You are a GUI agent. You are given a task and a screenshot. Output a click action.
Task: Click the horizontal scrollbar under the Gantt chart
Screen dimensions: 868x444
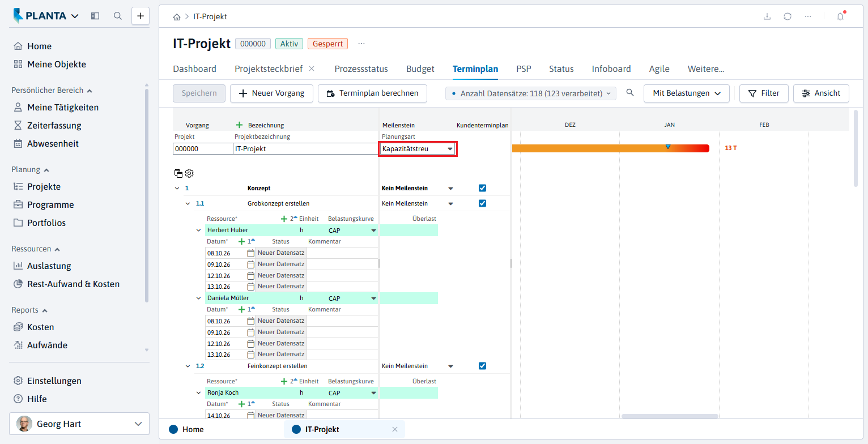(670, 416)
